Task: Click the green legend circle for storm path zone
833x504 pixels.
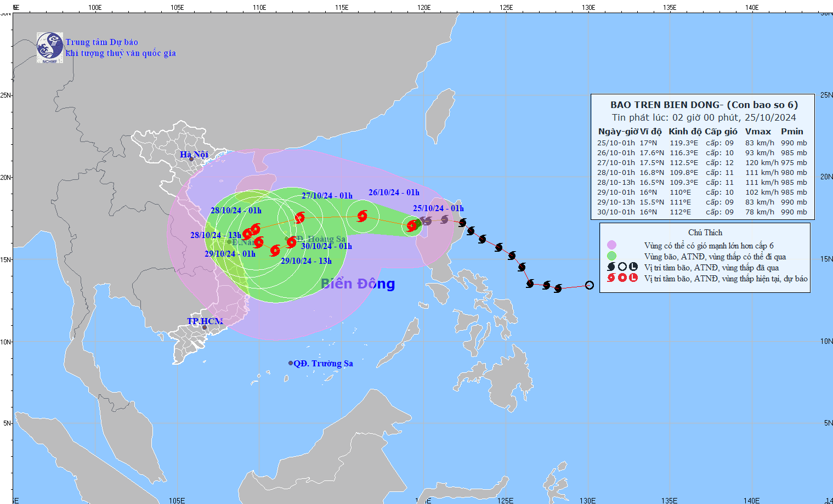Action: [611, 256]
